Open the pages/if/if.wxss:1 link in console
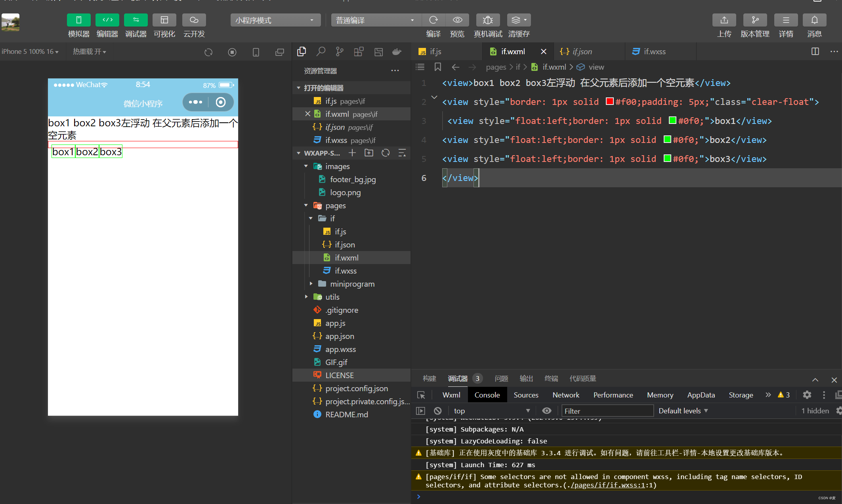This screenshot has height=504, width=842. (x=607, y=485)
